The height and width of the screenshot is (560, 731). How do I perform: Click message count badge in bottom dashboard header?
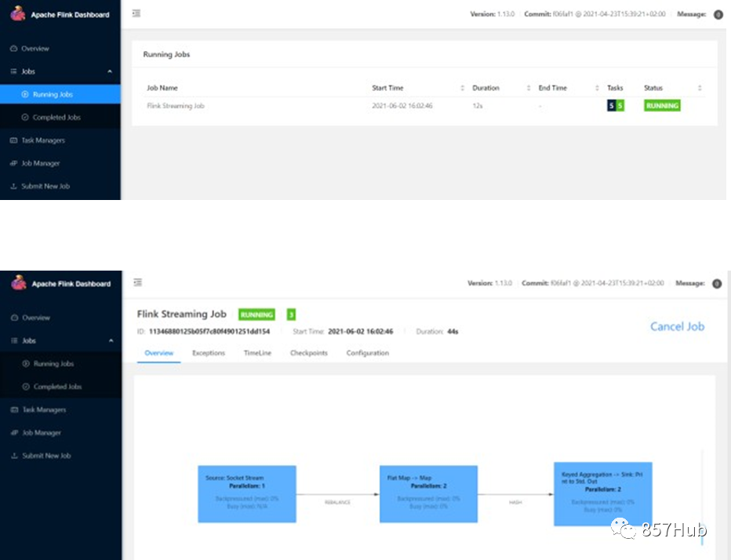coord(717,283)
